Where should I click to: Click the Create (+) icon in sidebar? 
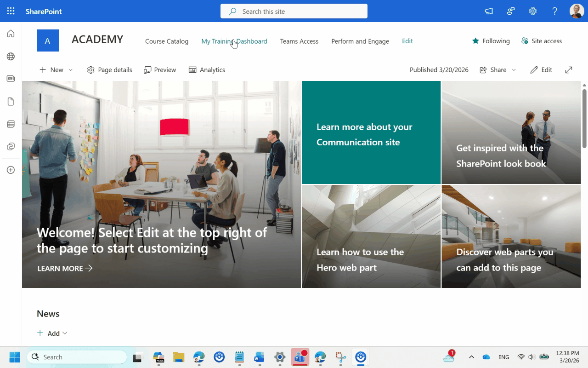coord(11,170)
